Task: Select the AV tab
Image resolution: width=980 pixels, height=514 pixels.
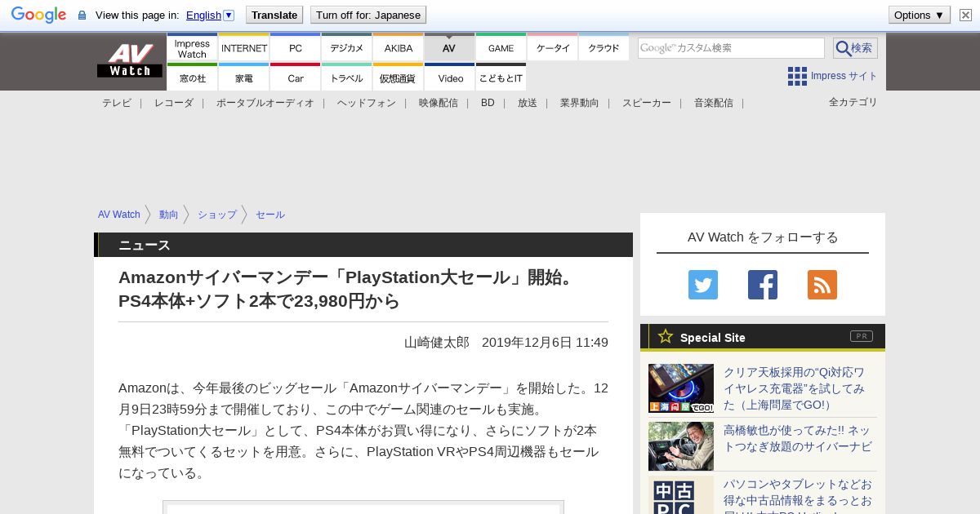Action: click(x=449, y=48)
